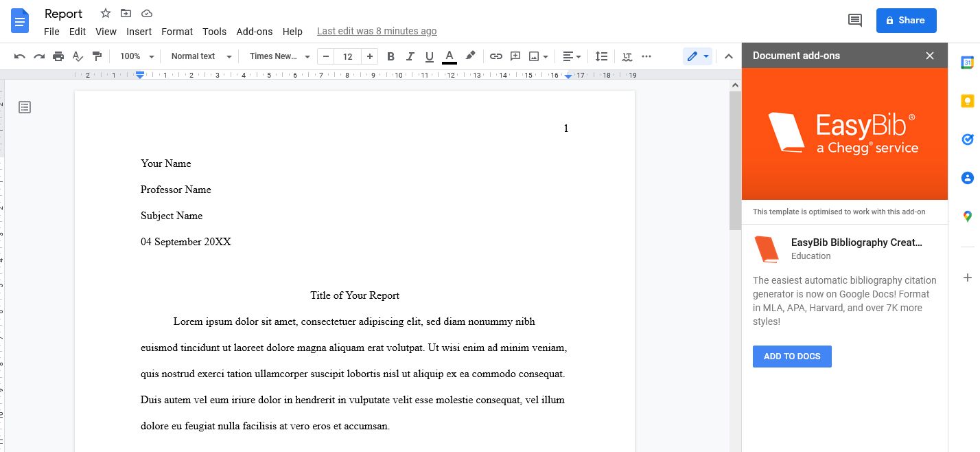Toggle underline formatting
This screenshot has height=452, width=980.
click(429, 56)
